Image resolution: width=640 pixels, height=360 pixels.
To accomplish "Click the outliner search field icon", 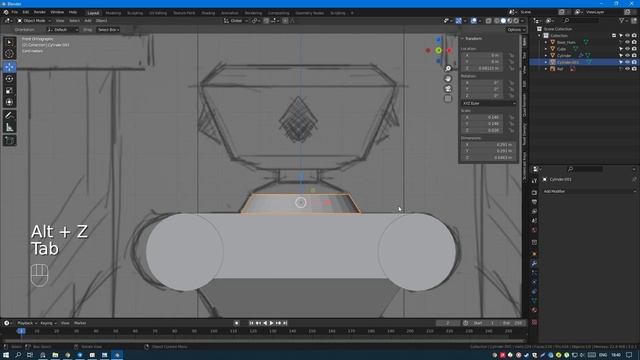I will tap(567, 20).
